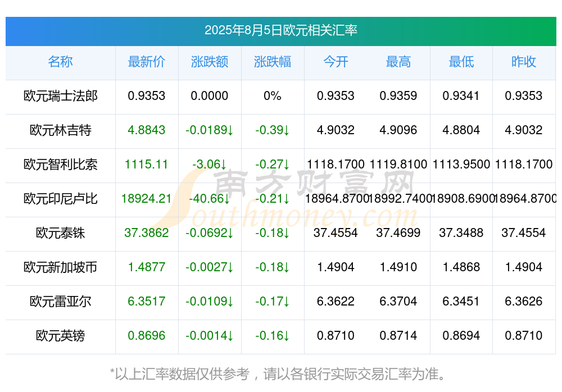Click latest price 0.8696

pos(146,336)
